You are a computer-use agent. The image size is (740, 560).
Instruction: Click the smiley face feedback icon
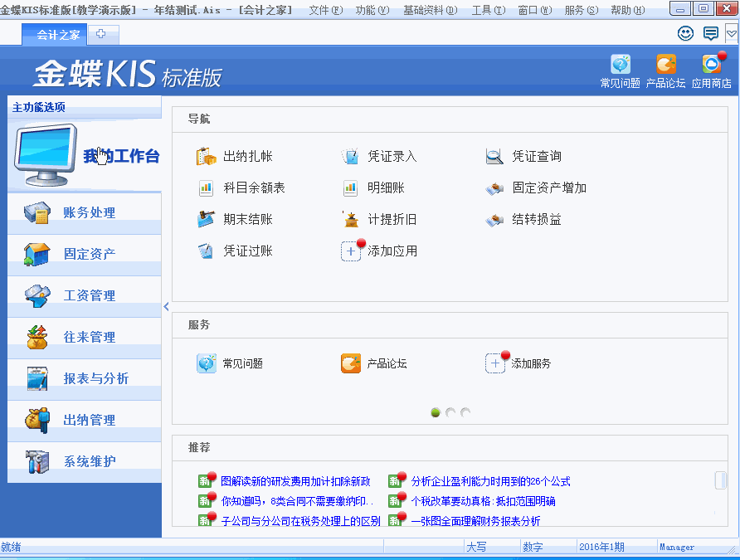(685, 33)
